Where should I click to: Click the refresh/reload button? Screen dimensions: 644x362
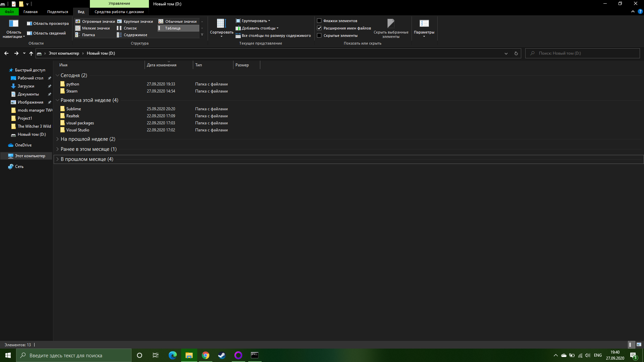[516, 53]
